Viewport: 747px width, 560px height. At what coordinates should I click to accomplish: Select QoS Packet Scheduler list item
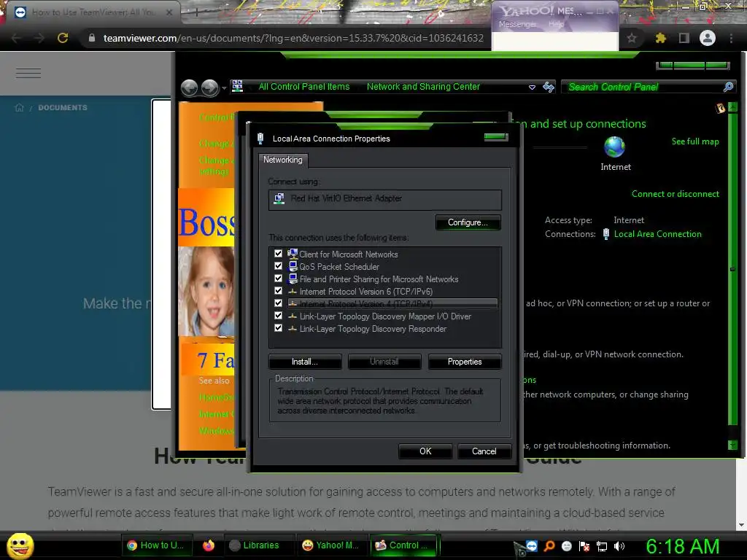pos(339,267)
